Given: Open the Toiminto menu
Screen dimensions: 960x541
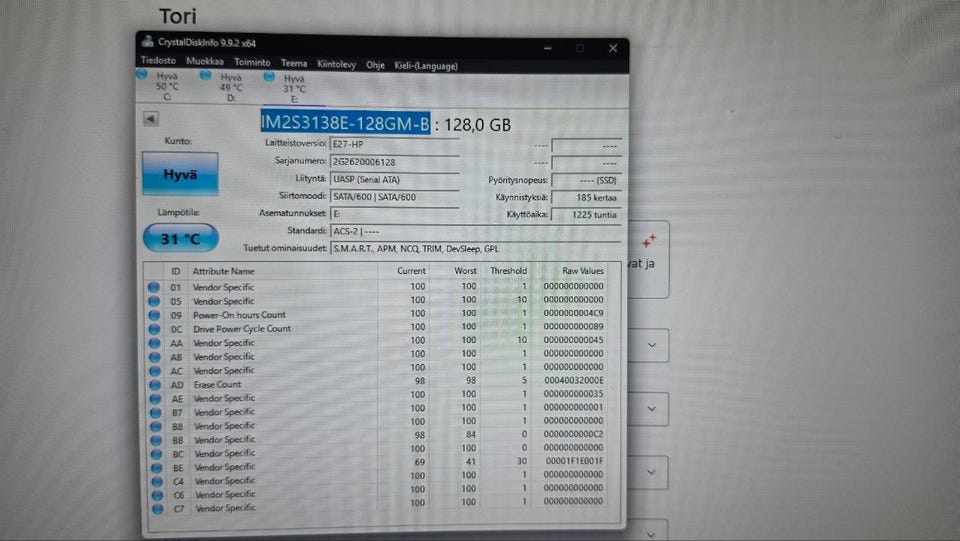Looking at the screenshot, I should click(x=252, y=62).
